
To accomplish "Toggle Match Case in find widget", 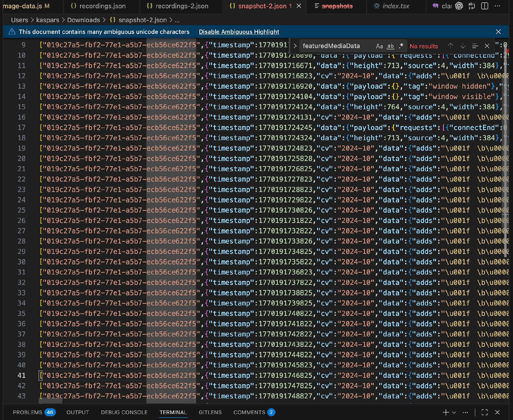I will [x=379, y=46].
